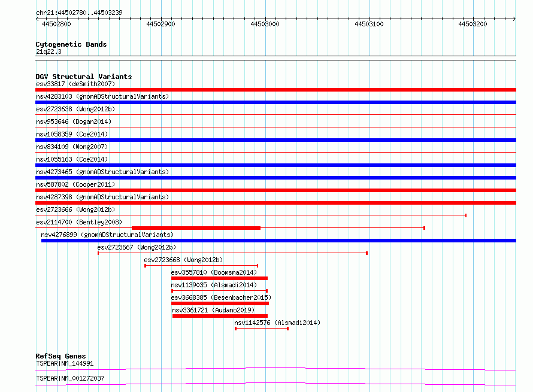Image resolution: width=533 pixels, height=392 pixels.
Task: Click ruler position 44502900
Action: click(x=160, y=24)
